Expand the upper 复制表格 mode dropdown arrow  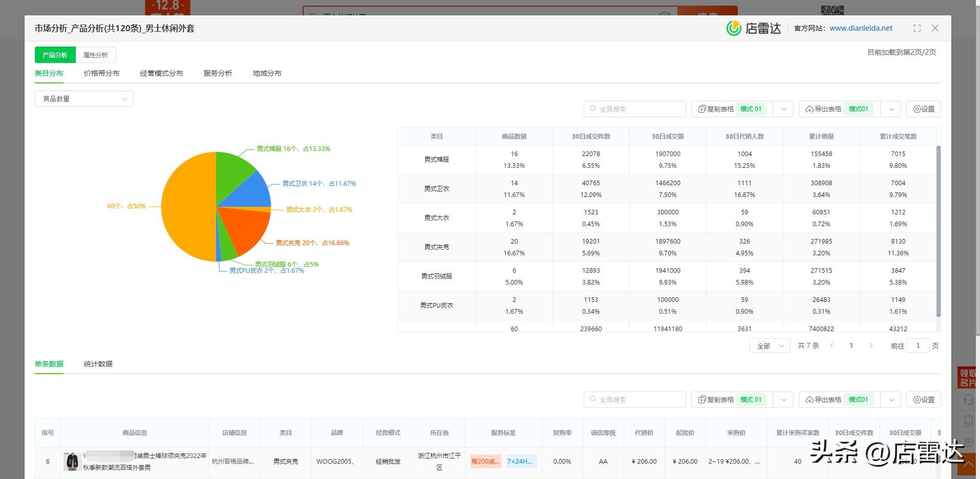(783, 109)
